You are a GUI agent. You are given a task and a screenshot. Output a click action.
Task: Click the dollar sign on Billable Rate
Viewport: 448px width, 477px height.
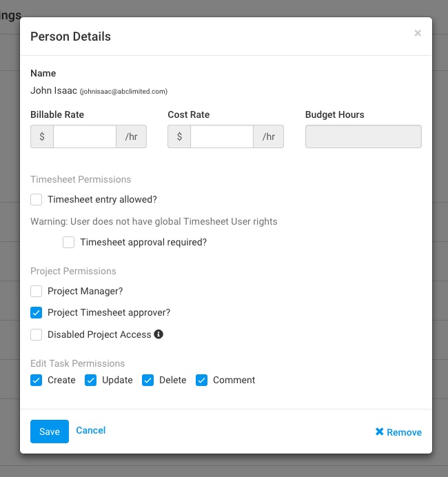pyautogui.click(x=42, y=136)
